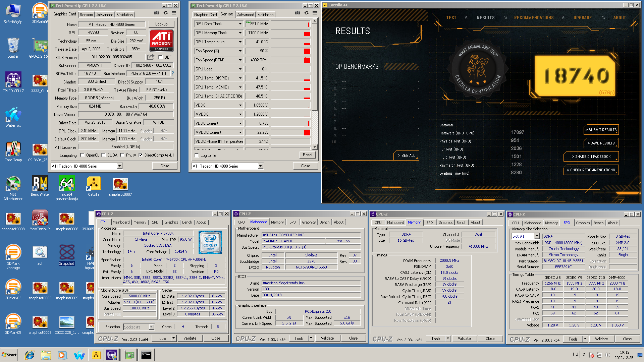Open the RECOMMENDATIONS tab in Catzilla
Viewport: 644px width, 362px height.
point(534,18)
